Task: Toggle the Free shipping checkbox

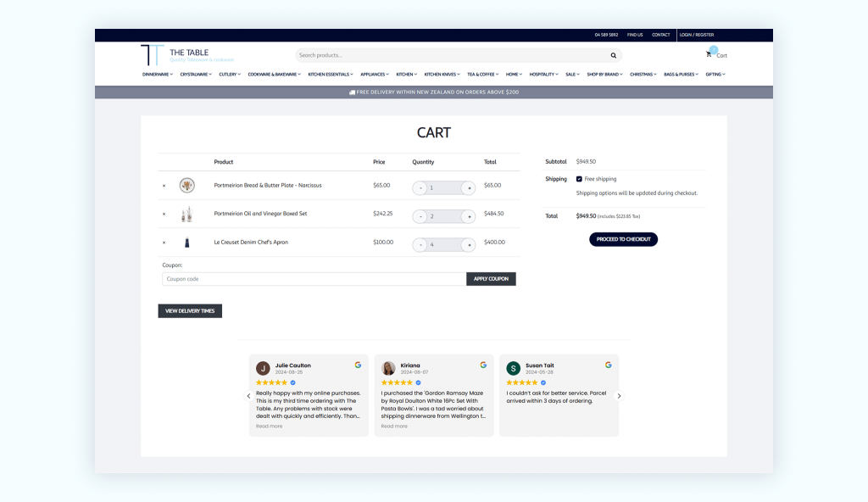Action: 579,179
